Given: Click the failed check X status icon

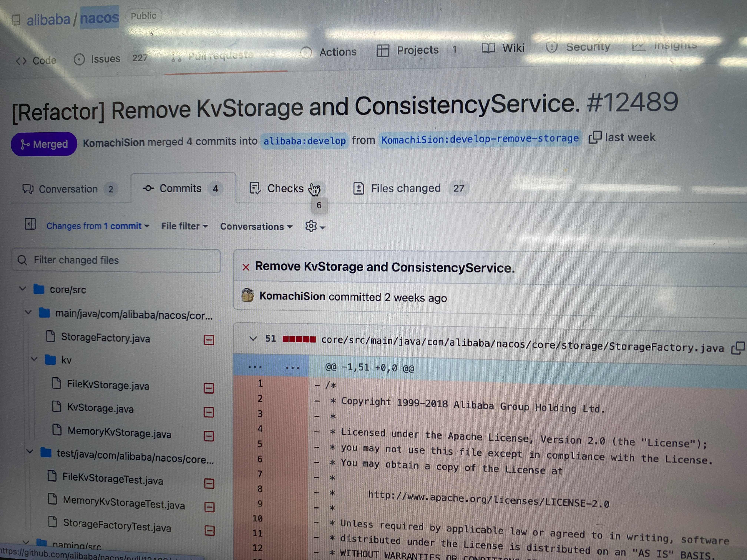Looking at the screenshot, I should (x=246, y=267).
